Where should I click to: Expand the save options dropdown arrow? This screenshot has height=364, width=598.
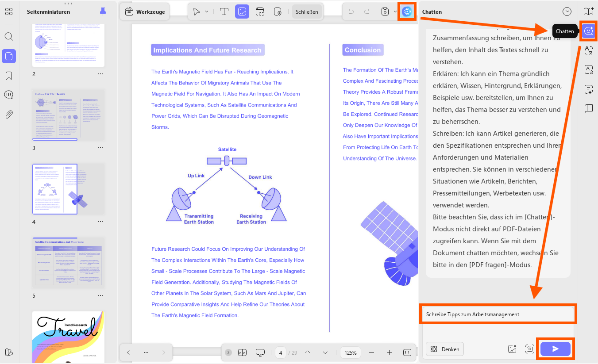coord(395,12)
